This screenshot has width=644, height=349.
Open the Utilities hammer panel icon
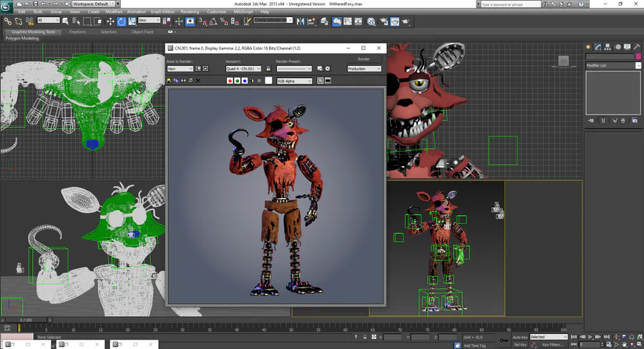(637, 47)
